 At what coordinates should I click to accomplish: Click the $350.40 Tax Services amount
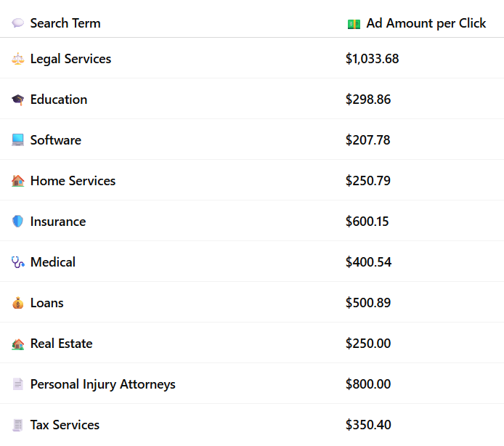pos(368,425)
